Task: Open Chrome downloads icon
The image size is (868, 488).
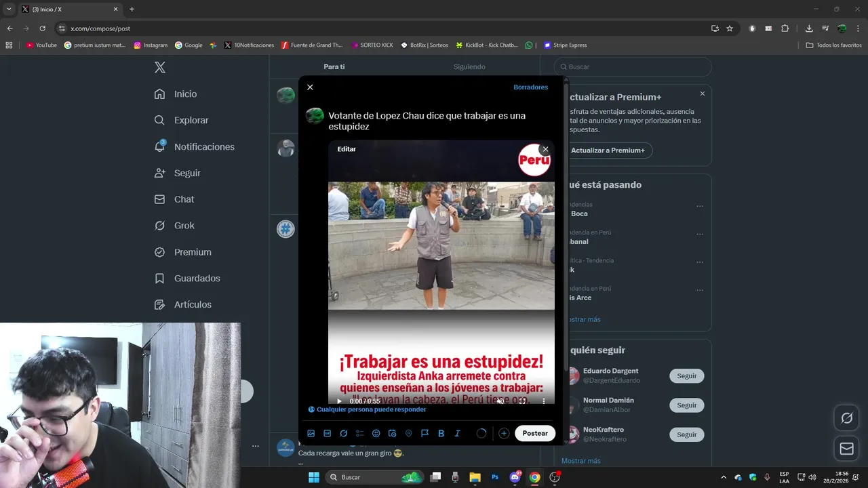Action: [809, 28]
